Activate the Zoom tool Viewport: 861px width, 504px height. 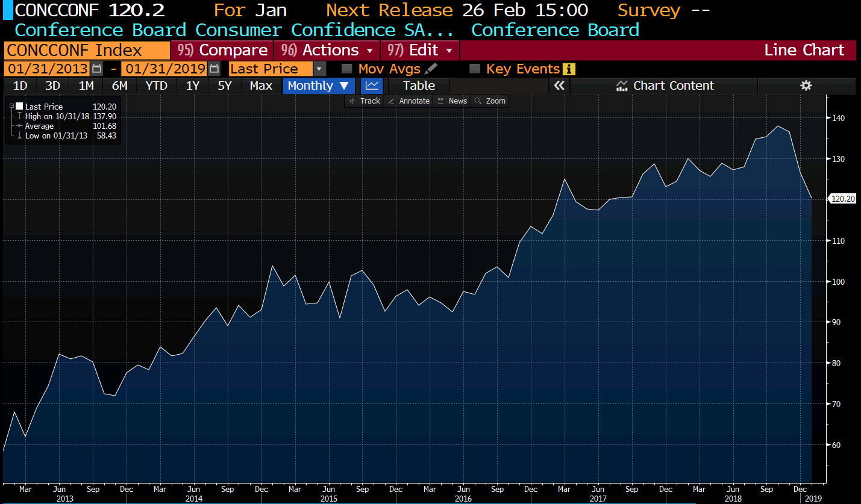click(x=489, y=101)
